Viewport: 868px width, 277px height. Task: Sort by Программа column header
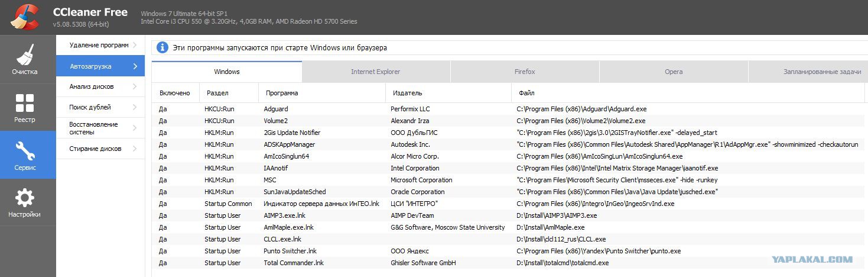click(x=322, y=93)
